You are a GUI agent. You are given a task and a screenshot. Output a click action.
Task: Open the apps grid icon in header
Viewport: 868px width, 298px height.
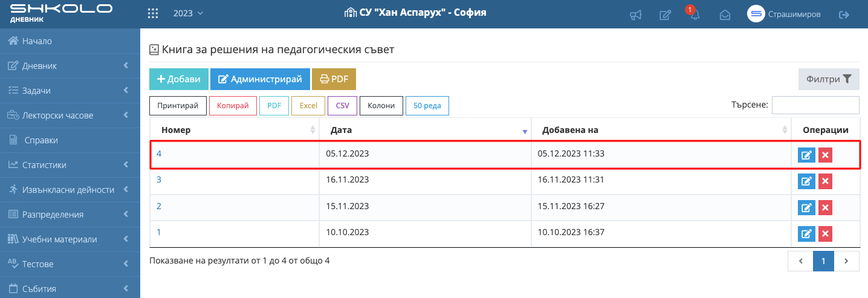[x=154, y=13]
